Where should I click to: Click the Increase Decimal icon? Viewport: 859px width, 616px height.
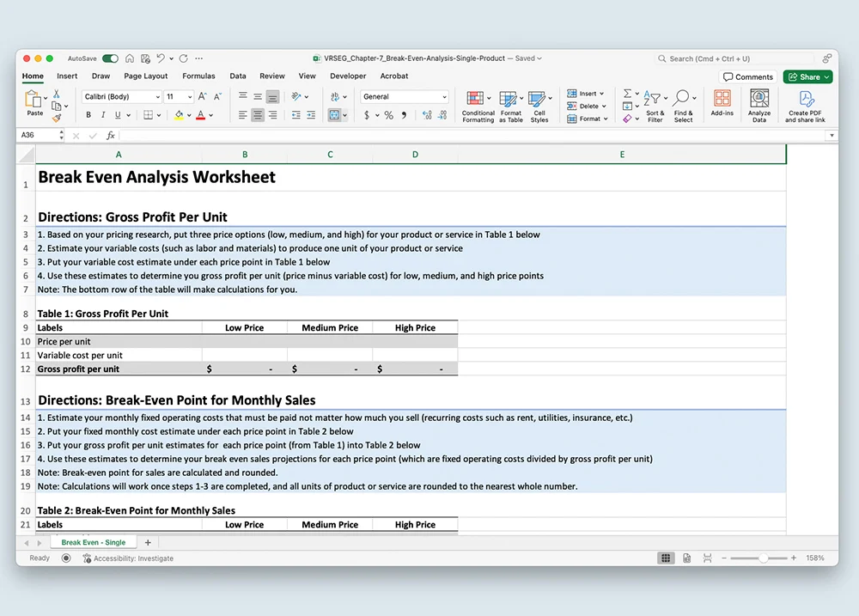click(427, 115)
